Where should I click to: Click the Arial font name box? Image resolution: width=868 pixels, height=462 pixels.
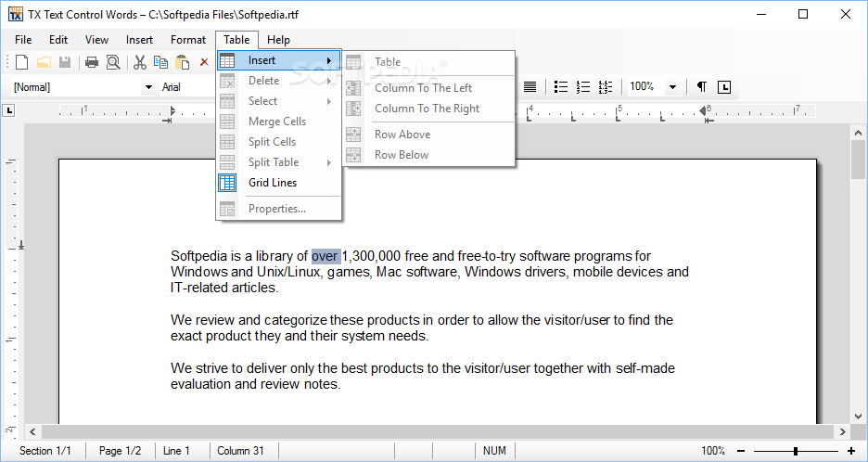click(188, 87)
